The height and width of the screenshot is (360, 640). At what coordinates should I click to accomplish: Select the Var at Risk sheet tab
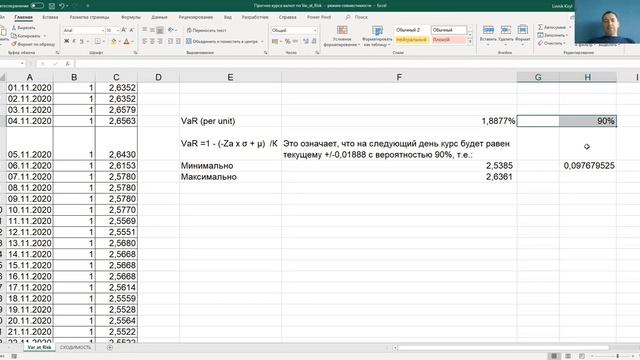tap(39, 347)
